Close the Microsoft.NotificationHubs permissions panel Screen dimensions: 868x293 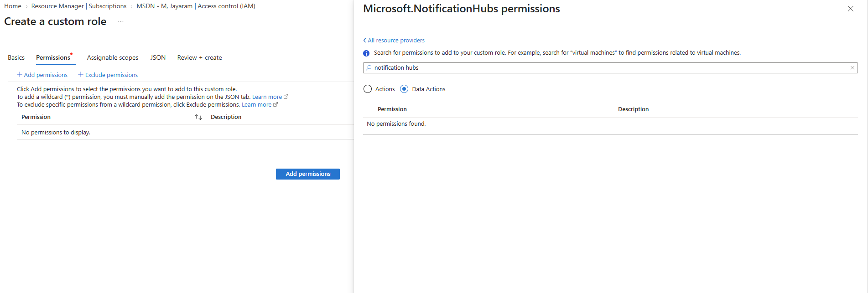[851, 9]
